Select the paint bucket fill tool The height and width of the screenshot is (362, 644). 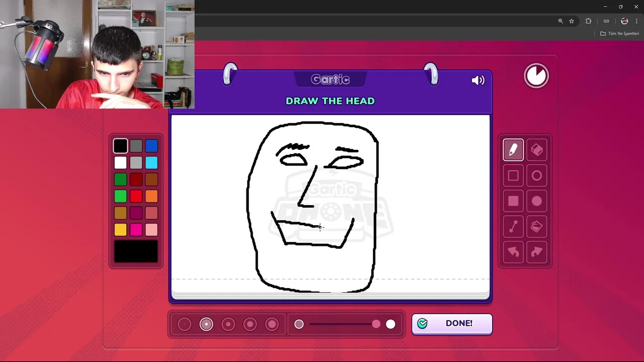tap(537, 227)
